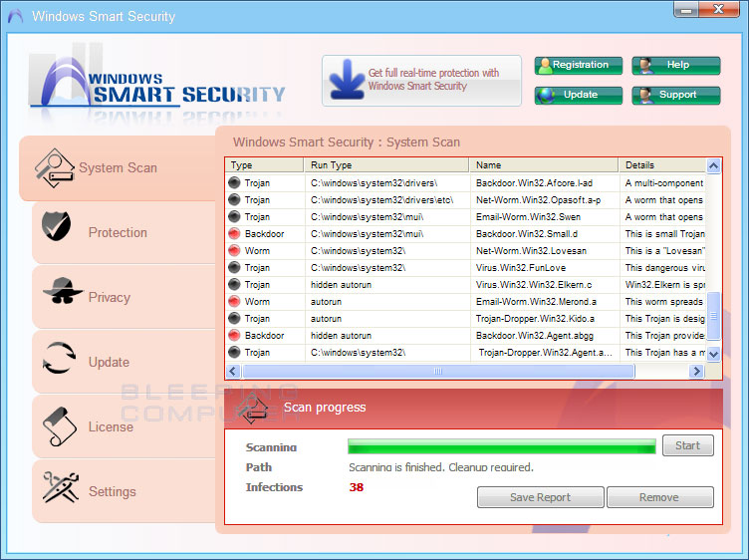Sort results by the Name column header
749x560 pixels.
point(543,165)
